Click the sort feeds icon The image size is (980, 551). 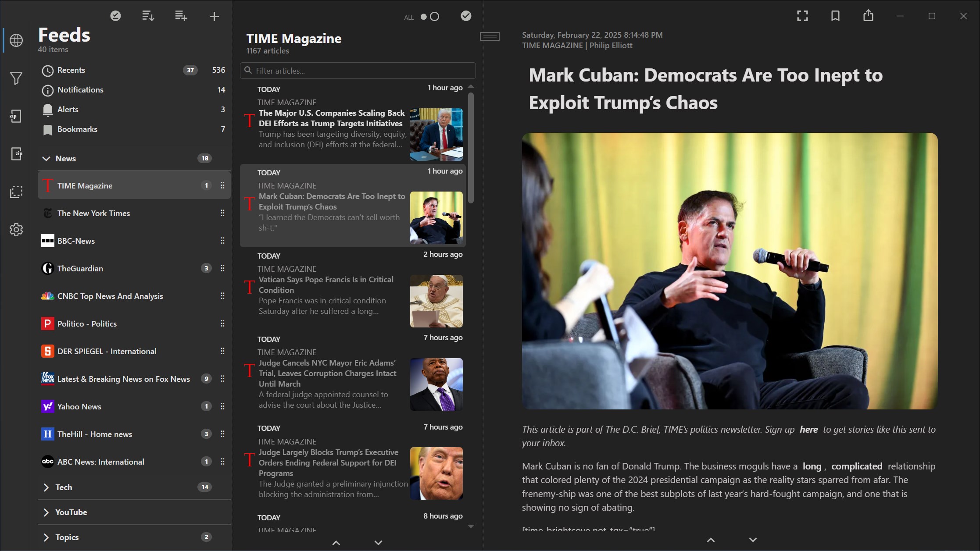[x=148, y=17]
